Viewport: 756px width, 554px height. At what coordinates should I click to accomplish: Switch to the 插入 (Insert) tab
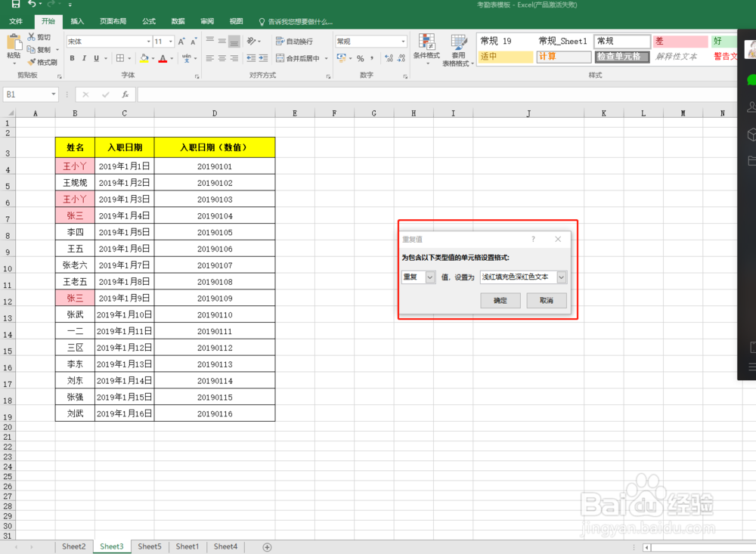pyautogui.click(x=77, y=21)
